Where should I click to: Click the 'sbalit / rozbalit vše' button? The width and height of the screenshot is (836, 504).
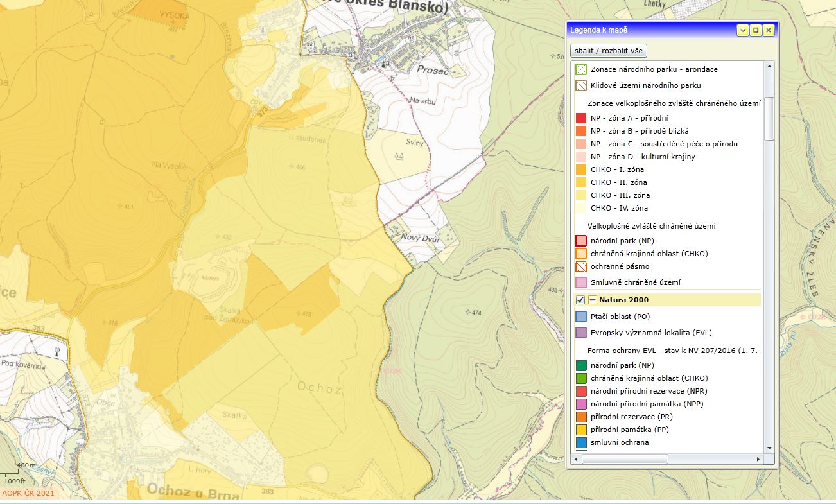click(608, 51)
